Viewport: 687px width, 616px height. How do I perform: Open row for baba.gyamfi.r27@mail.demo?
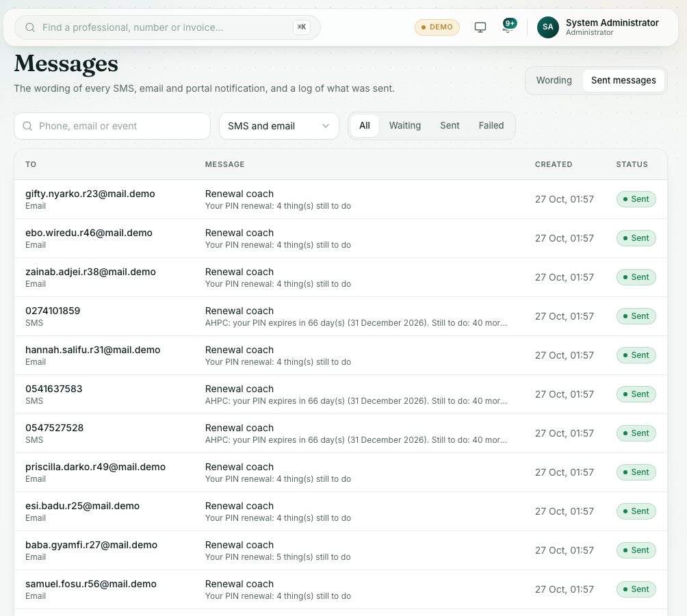tap(341, 550)
